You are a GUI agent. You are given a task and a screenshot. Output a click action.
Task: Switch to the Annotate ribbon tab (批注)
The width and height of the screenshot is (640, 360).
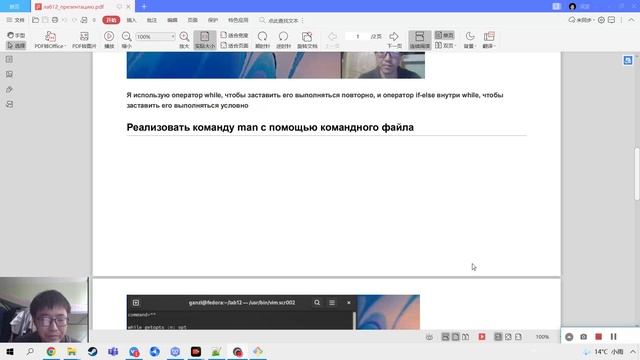152,20
